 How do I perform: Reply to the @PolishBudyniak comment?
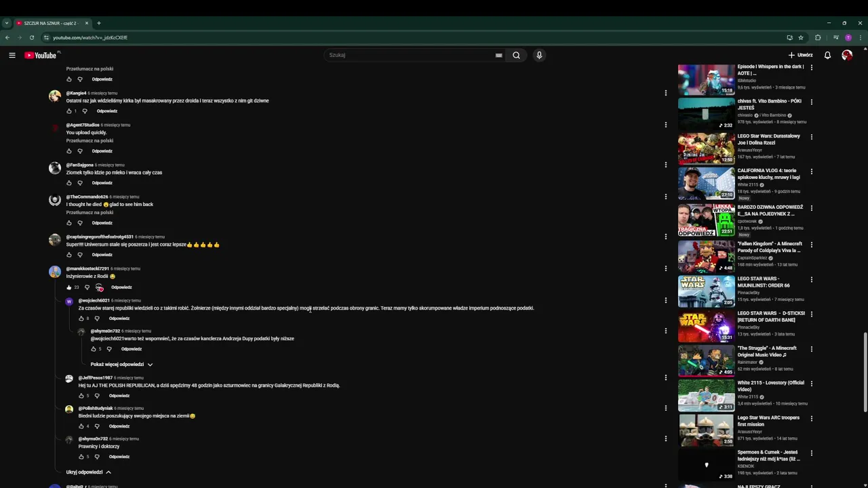(119, 426)
